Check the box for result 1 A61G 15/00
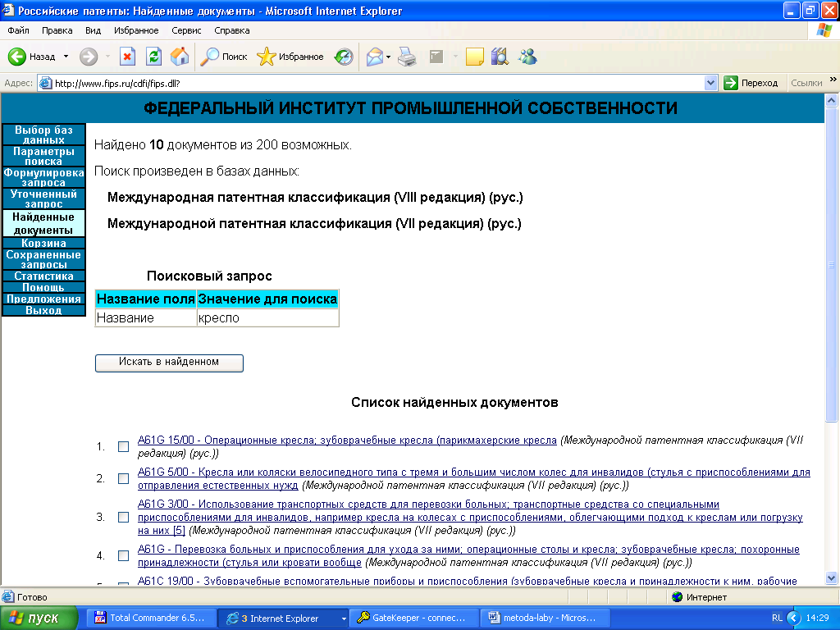Viewport: 840px width, 630px height. [123, 446]
